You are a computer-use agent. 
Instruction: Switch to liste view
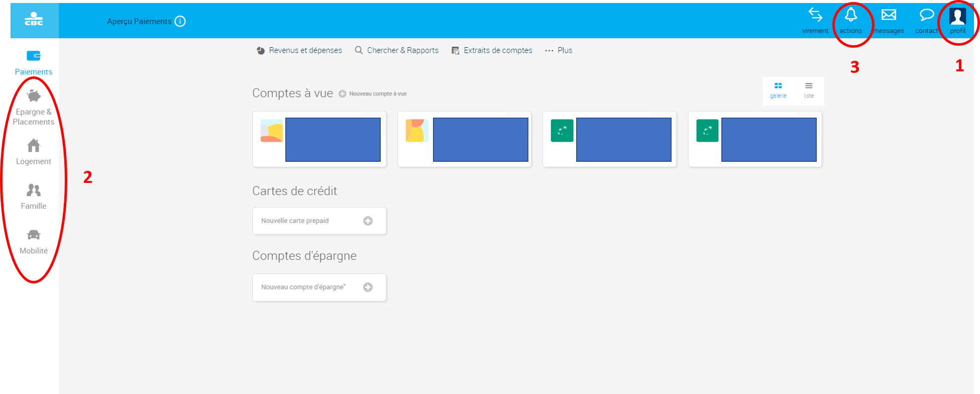click(809, 90)
